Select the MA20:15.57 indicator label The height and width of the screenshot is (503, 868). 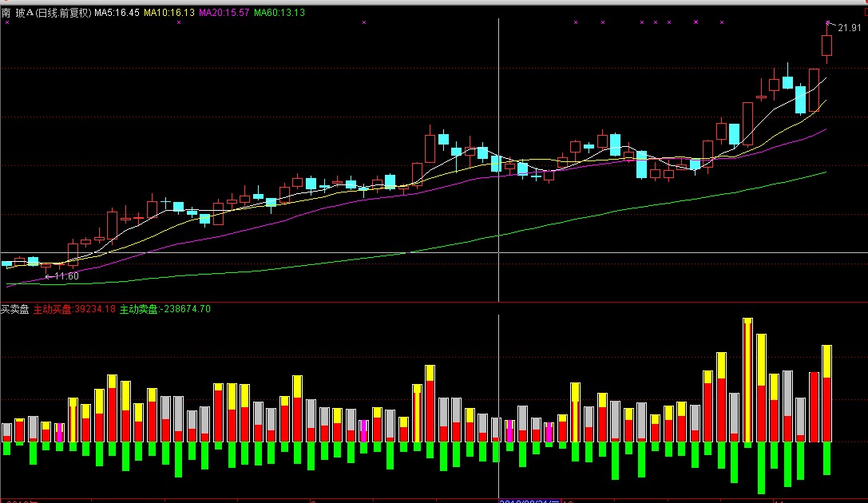click(x=224, y=12)
